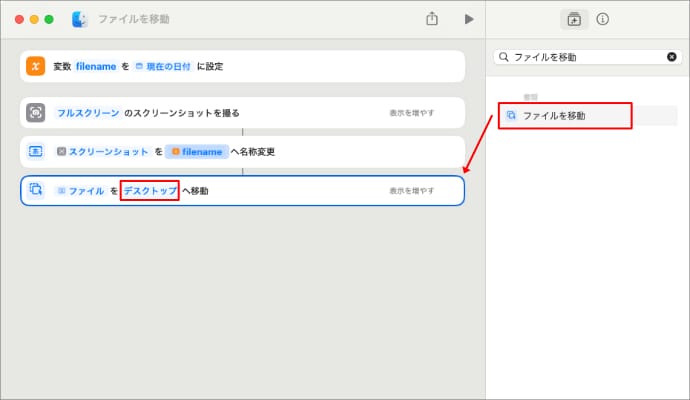Click the orange variable action icon
This screenshot has height=400, width=690.
pos(36,66)
